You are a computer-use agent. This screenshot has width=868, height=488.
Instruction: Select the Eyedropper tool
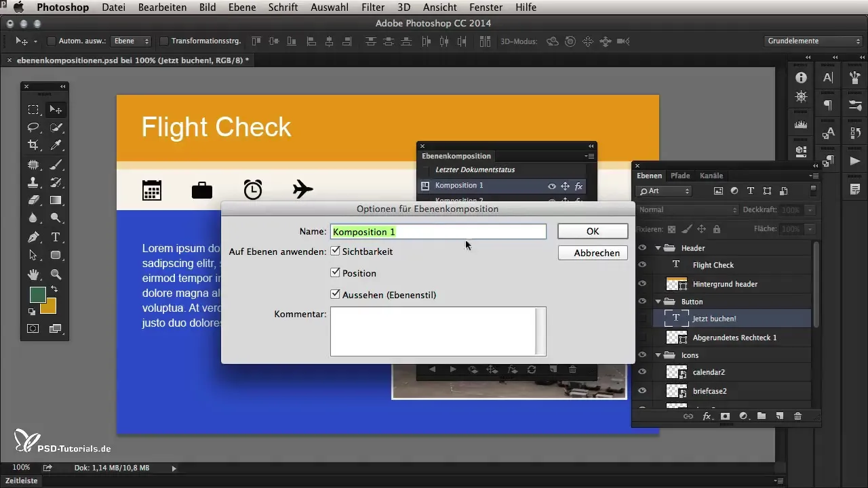[x=56, y=145]
